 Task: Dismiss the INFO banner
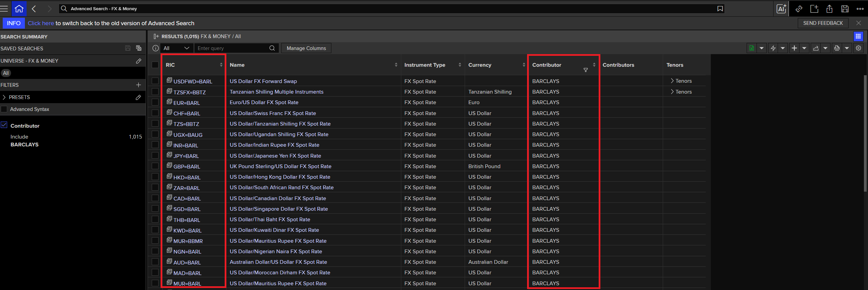(x=858, y=23)
